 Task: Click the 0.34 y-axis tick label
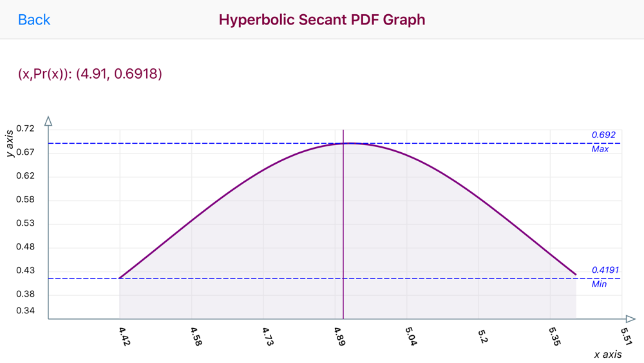(25, 311)
